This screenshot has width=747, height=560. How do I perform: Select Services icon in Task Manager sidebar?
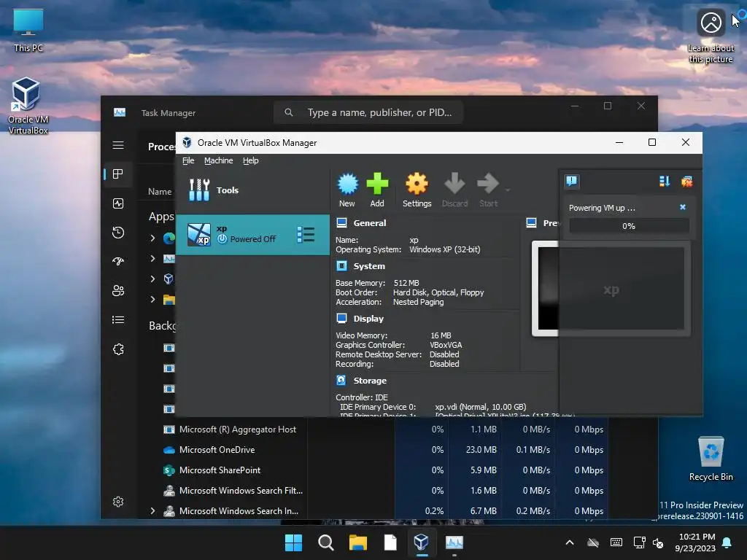[x=118, y=349]
